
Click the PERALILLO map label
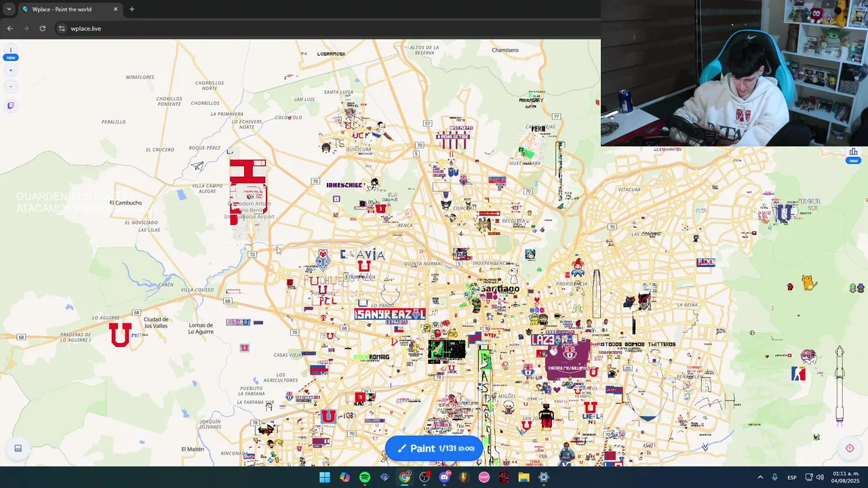113,122
